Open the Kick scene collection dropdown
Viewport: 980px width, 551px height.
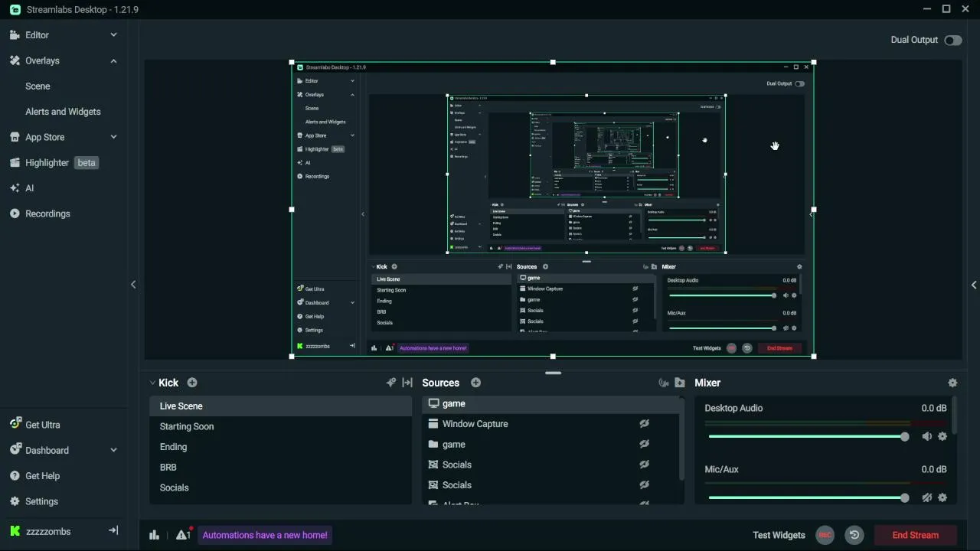(165, 383)
